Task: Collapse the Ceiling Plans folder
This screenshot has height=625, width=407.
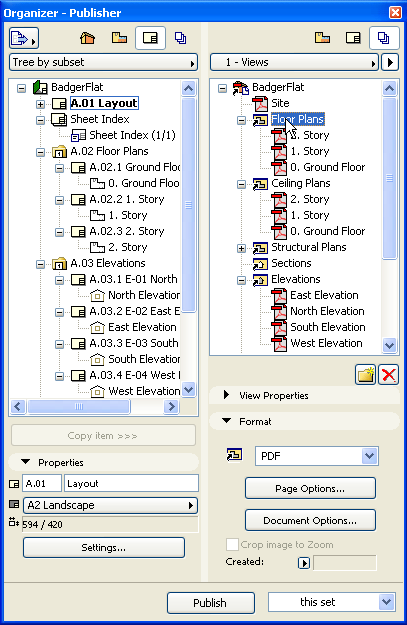Action: tap(241, 184)
